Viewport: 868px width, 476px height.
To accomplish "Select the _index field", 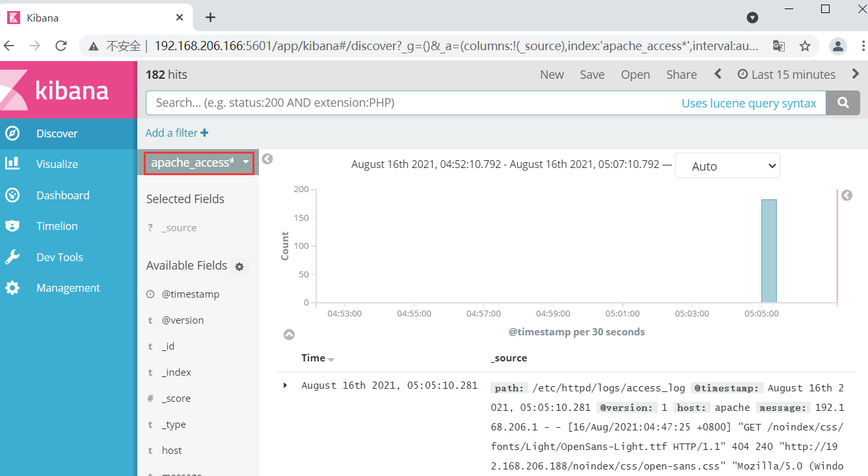I will click(x=176, y=372).
